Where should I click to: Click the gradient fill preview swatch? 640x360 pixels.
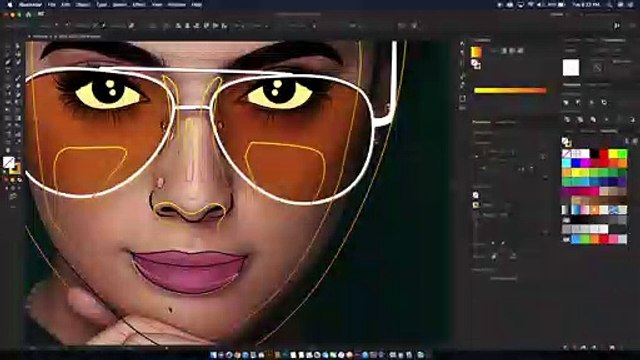click(476, 52)
